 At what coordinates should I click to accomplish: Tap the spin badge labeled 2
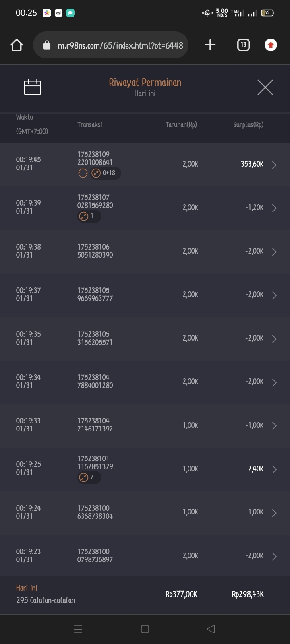pyautogui.click(x=89, y=477)
